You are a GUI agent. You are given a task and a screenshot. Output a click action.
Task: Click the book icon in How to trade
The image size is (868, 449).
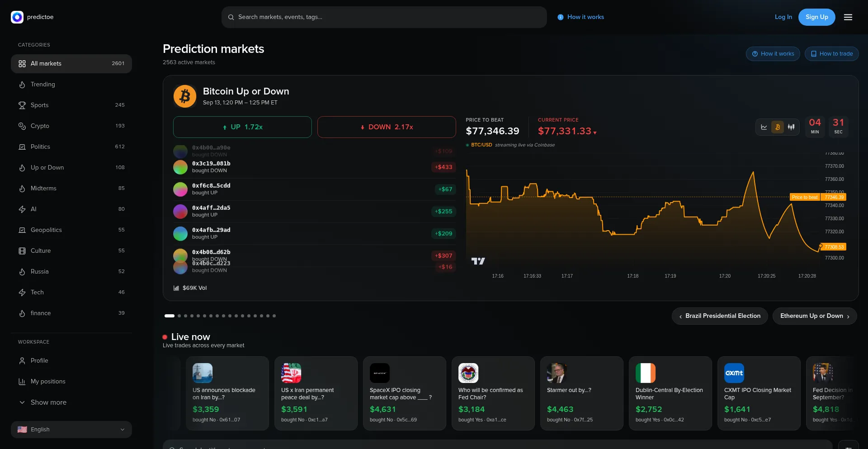(814, 54)
